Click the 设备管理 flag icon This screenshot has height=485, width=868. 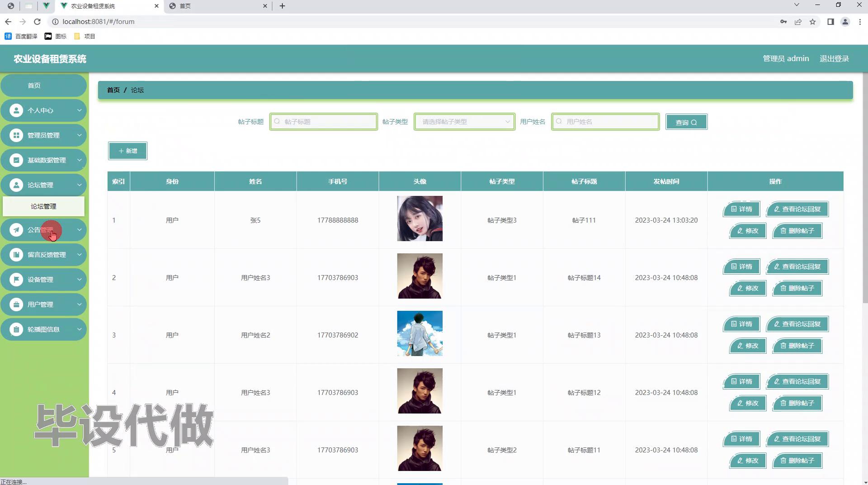[16, 280]
